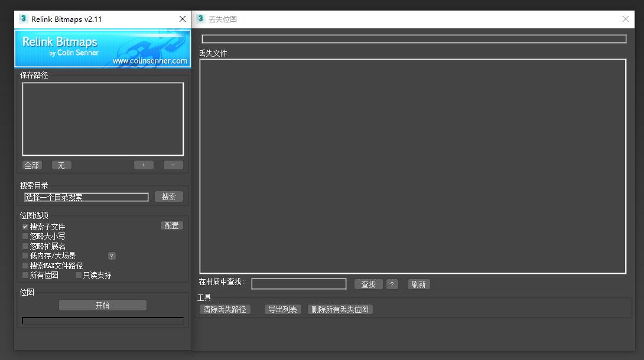Remove a path with the − button
The image size is (644, 360).
(x=173, y=165)
